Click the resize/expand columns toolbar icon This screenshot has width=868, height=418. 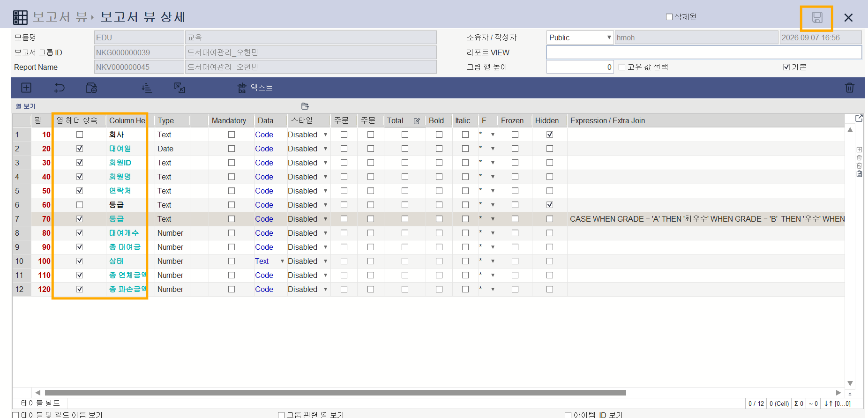(180, 88)
